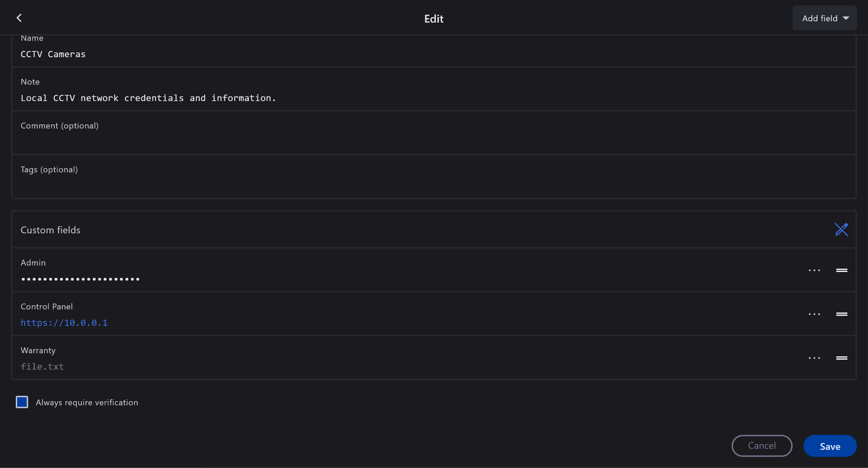
Task: Toggle the Always require verification checkbox
Action: 22,402
